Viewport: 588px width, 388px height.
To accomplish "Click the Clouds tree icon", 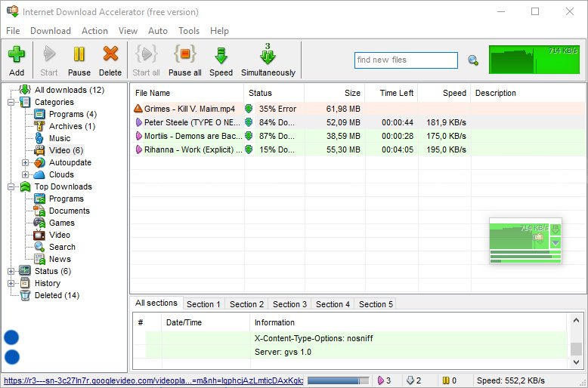I will click(x=39, y=174).
